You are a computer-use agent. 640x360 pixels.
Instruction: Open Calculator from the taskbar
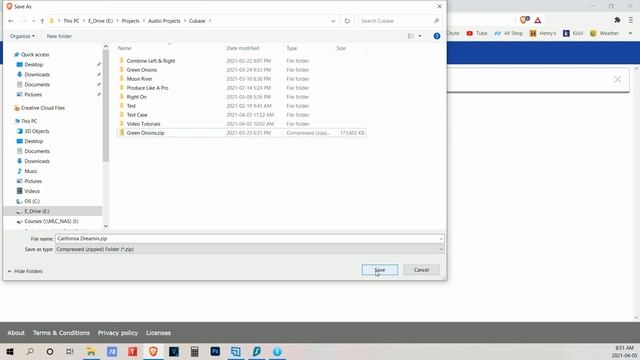click(194, 351)
